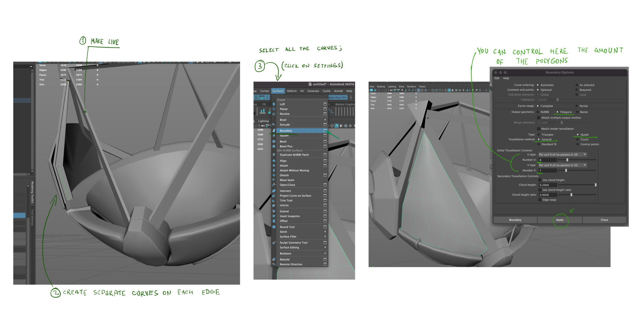644x335 pixels.
Task: Open Duplicate NURBS Patch options box
Action: (325, 155)
